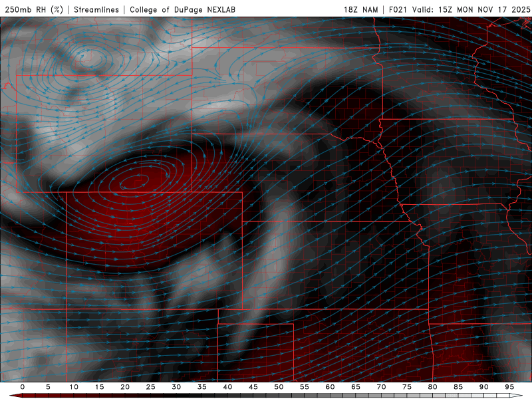
Task: Click the colorbar label "65"
Action: coord(355,387)
